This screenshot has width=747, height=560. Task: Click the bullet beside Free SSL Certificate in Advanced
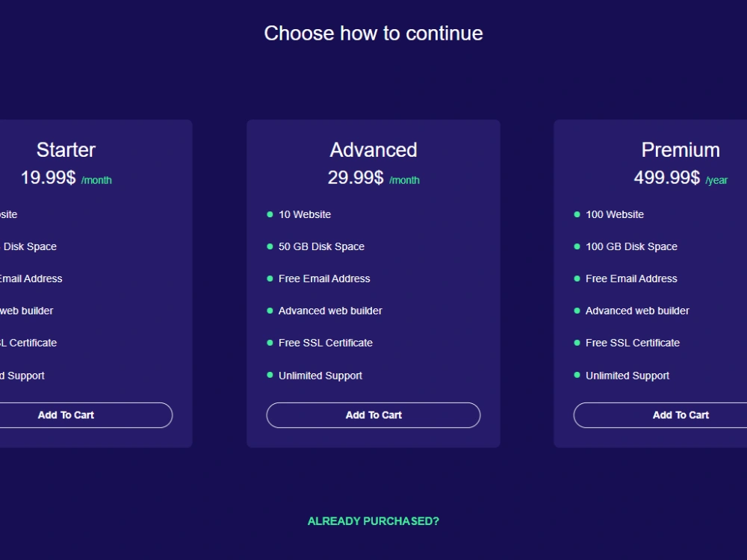coord(268,343)
